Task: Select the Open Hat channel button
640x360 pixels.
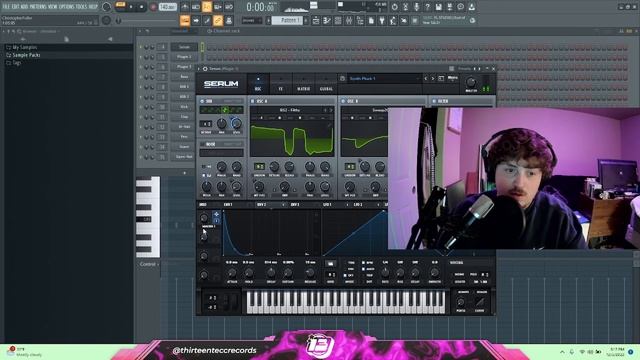Action: pos(184,157)
